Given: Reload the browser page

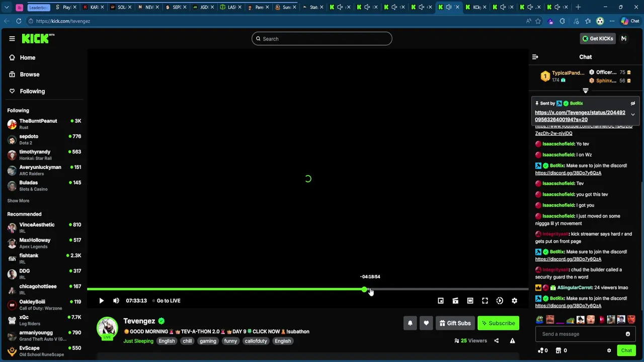Looking at the screenshot, I should pyautogui.click(x=19, y=21).
